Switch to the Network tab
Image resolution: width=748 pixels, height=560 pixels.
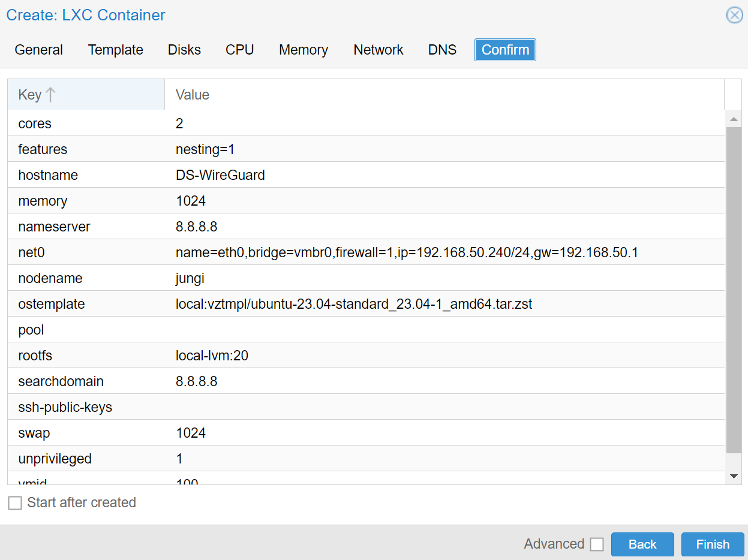(x=378, y=50)
